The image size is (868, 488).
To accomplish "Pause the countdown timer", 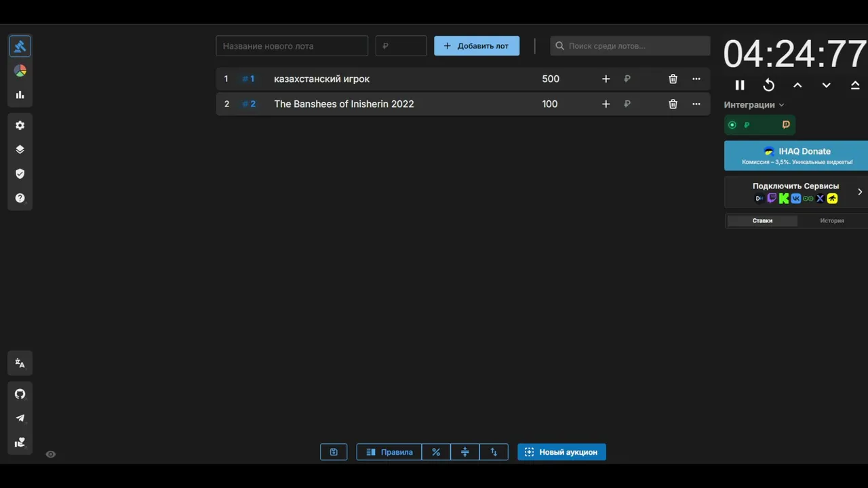I will pyautogui.click(x=740, y=85).
